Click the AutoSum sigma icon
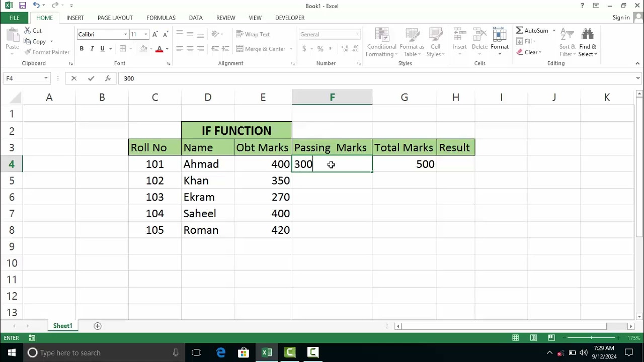The height and width of the screenshot is (362, 644). 519,31
